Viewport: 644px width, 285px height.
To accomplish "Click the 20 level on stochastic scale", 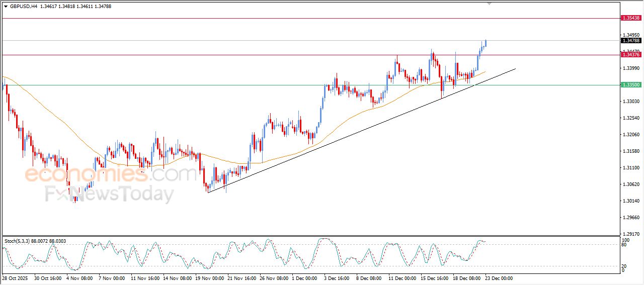I will click(624, 266).
